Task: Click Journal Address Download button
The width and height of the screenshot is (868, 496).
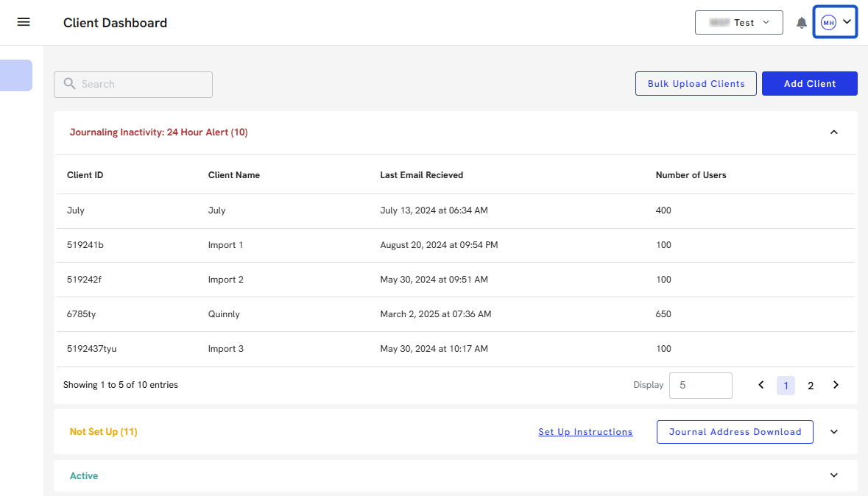Action: pyautogui.click(x=734, y=432)
